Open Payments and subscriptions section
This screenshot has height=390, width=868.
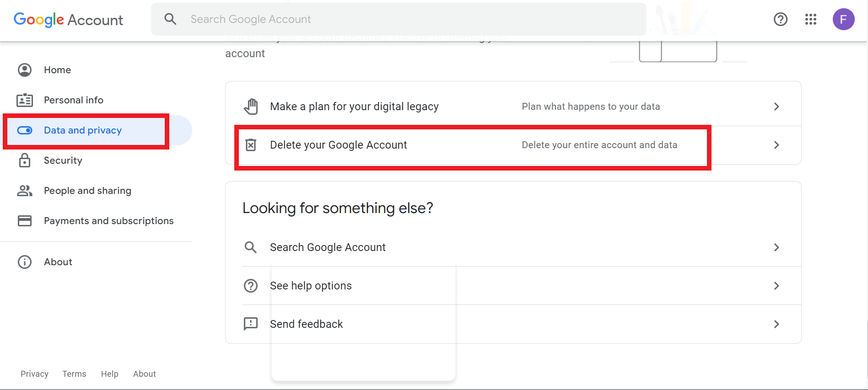tap(109, 221)
